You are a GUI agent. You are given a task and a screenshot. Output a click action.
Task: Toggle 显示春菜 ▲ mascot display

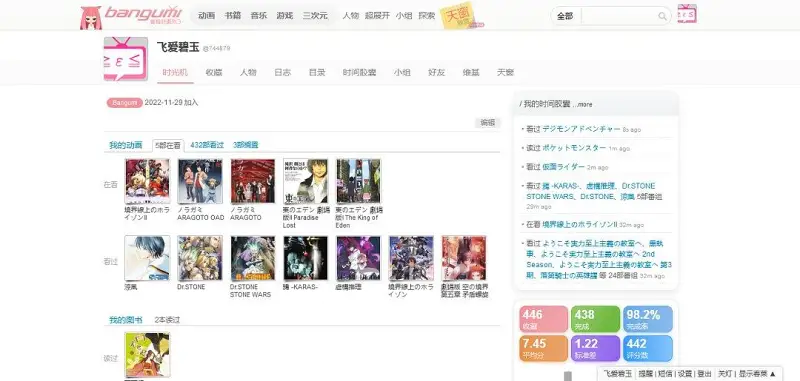coord(757,374)
